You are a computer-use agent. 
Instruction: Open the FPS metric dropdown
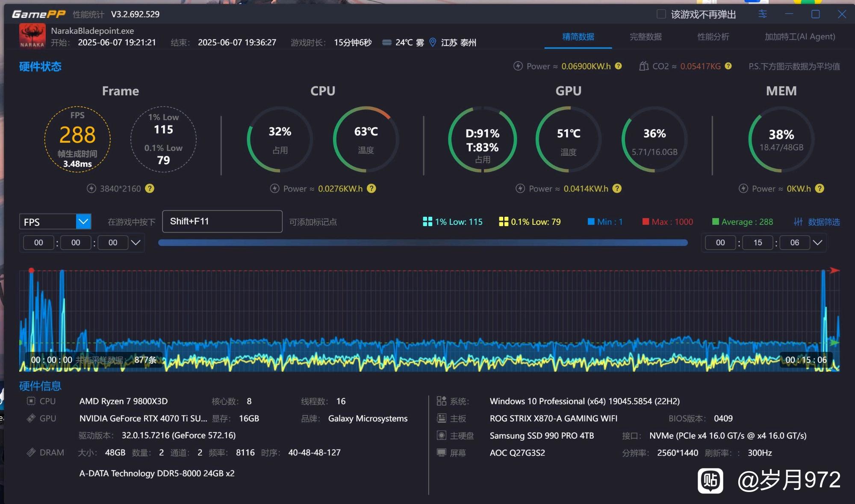[55, 221]
